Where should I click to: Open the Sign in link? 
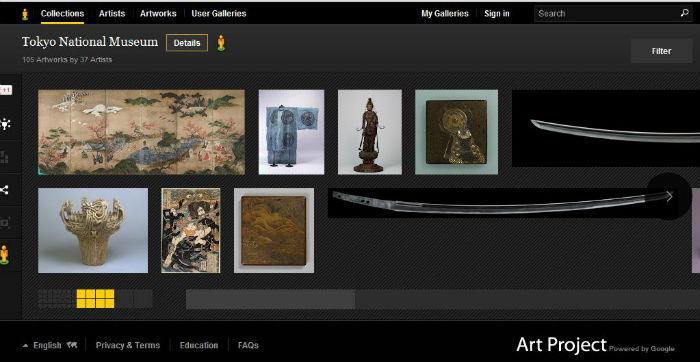tap(497, 13)
